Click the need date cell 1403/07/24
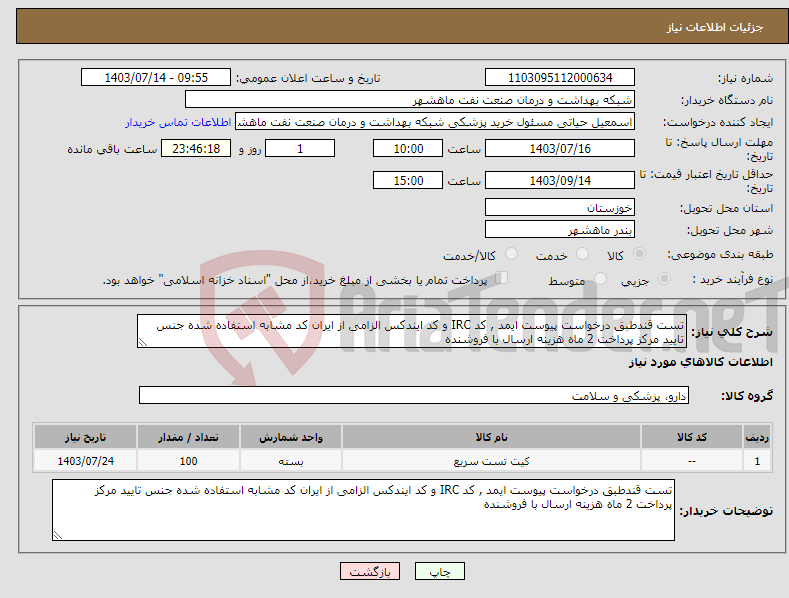Screen dimensions: 789x598 tap(86, 461)
